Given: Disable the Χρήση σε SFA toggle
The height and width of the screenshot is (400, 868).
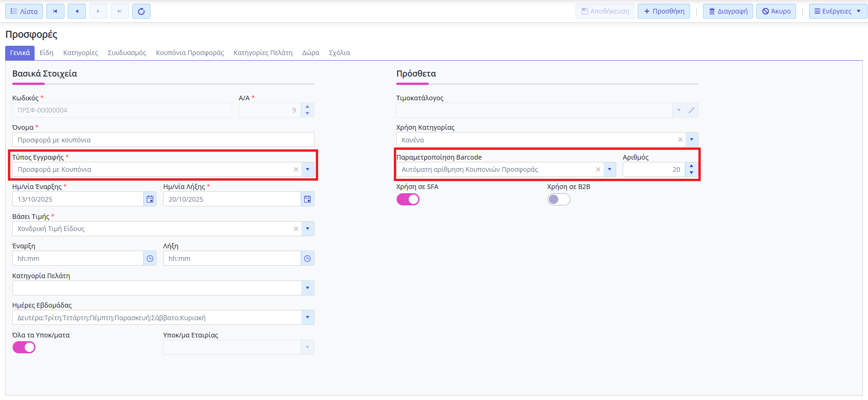Looking at the screenshot, I should click(x=408, y=199).
